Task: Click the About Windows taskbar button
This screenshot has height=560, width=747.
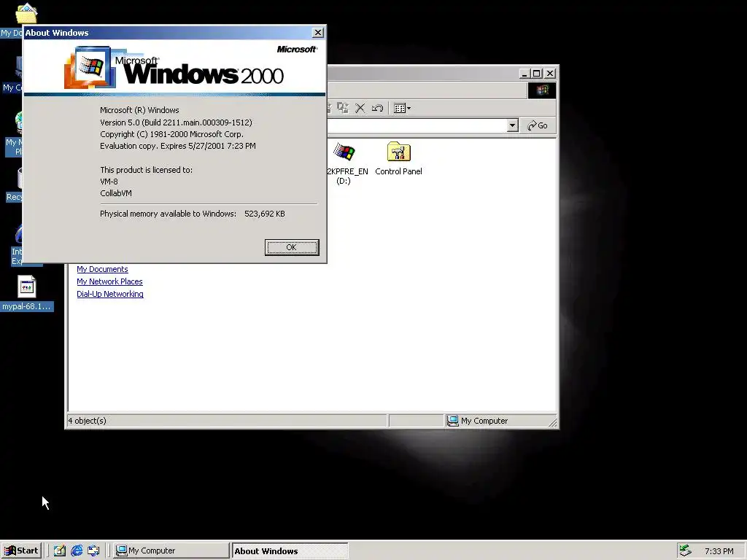Action: point(290,551)
